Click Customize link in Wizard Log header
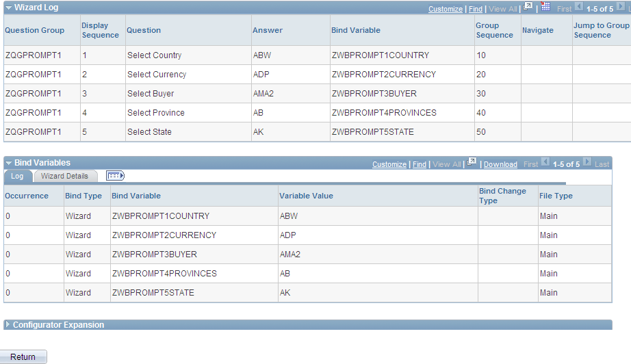 point(445,9)
